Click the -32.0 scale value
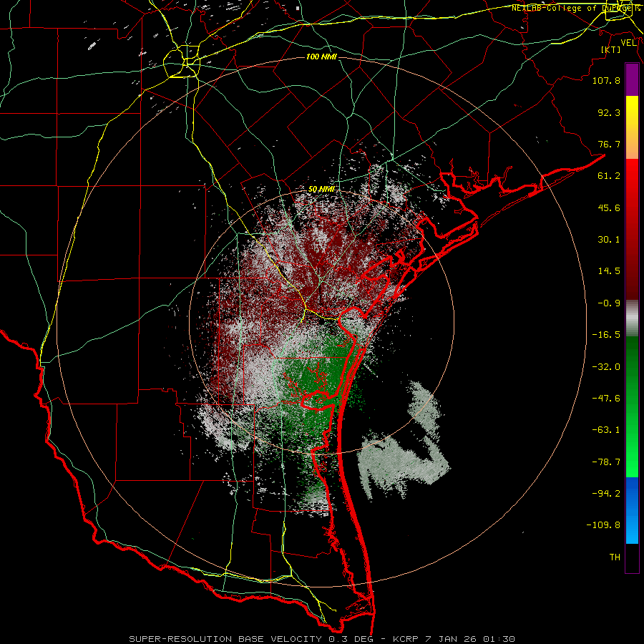The height and width of the screenshot is (644, 644). tap(606, 367)
